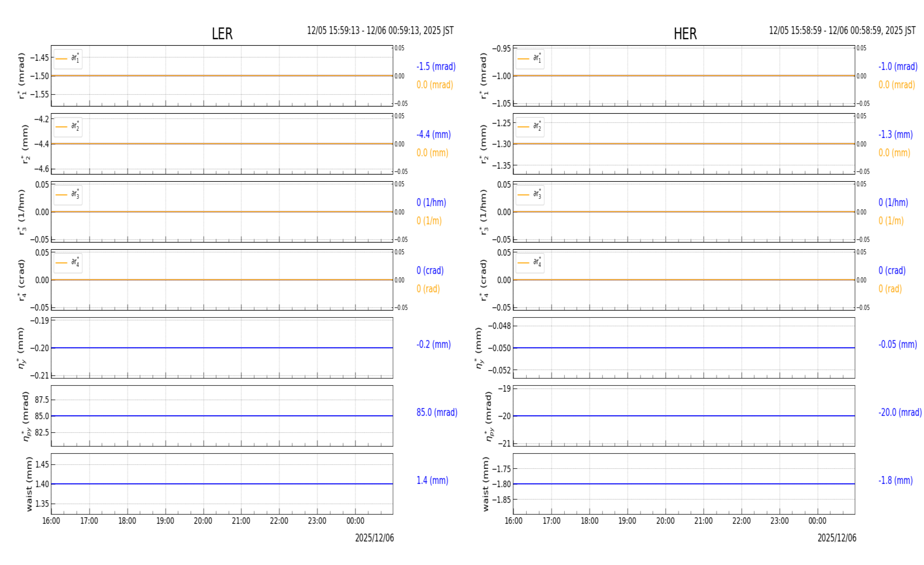This screenshot has height=565, width=924.
Task: Click the orange 0 (1/m) value beside LER
Action: tap(431, 221)
